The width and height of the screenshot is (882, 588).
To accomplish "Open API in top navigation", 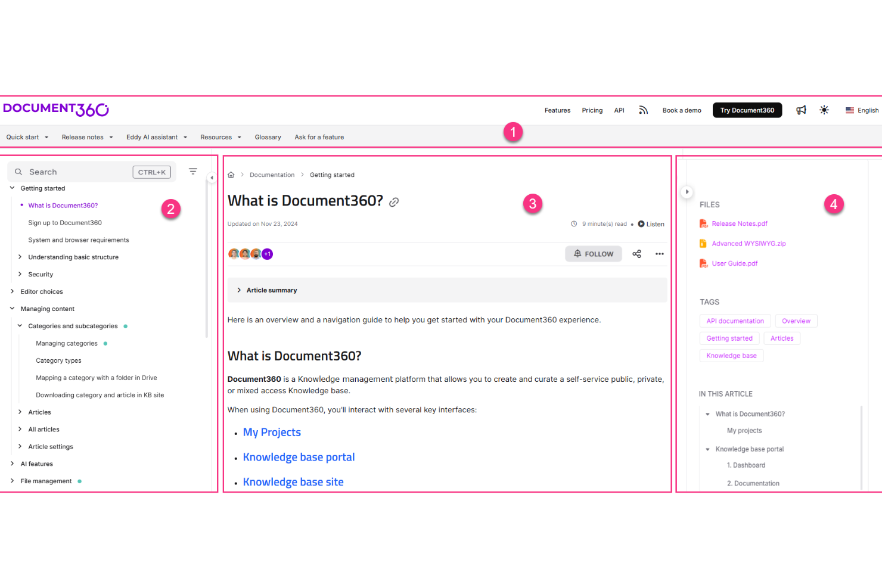I will coord(619,110).
